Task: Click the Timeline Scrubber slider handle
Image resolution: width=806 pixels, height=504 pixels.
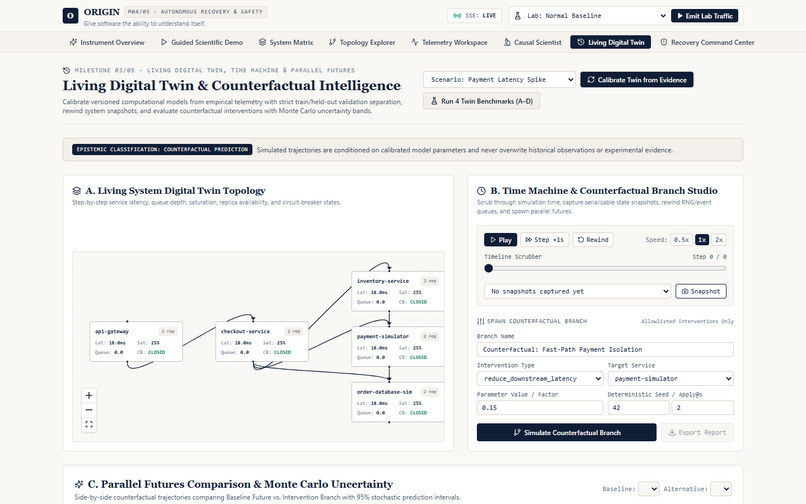Action: (488, 268)
